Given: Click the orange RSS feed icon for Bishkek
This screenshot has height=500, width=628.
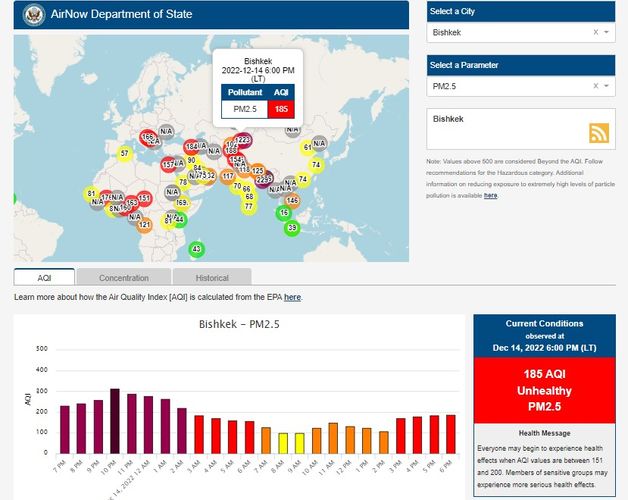Looking at the screenshot, I should tap(599, 134).
